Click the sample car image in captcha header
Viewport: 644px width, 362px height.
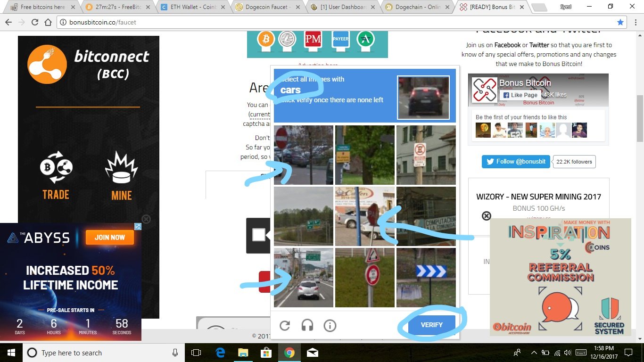(423, 98)
